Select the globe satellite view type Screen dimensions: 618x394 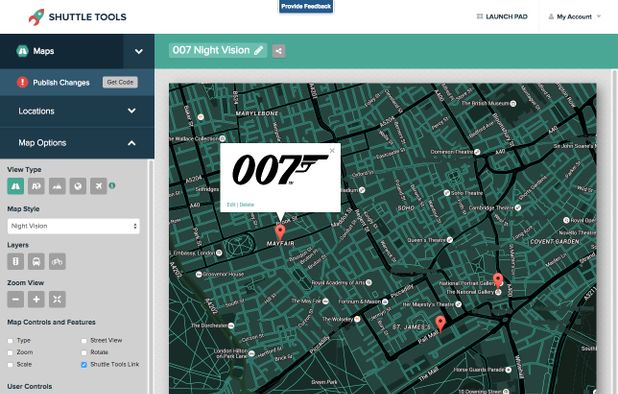(78, 186)
